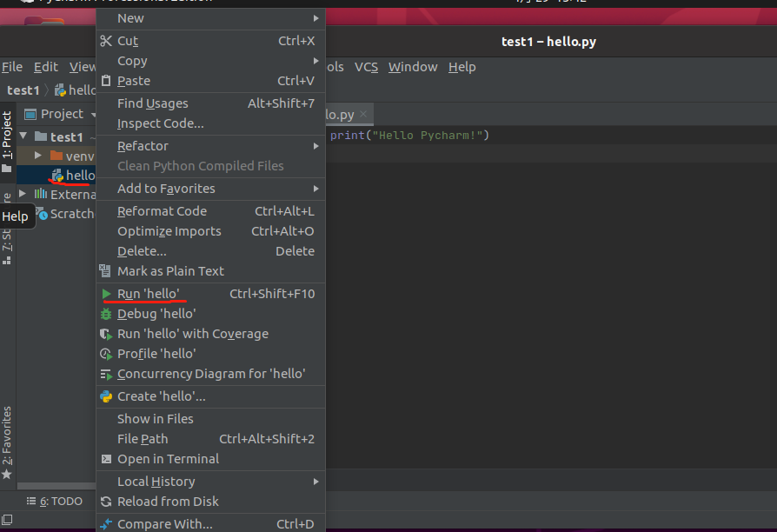
Task: Expand the External Libraries node
Action: tap(23, 193)
